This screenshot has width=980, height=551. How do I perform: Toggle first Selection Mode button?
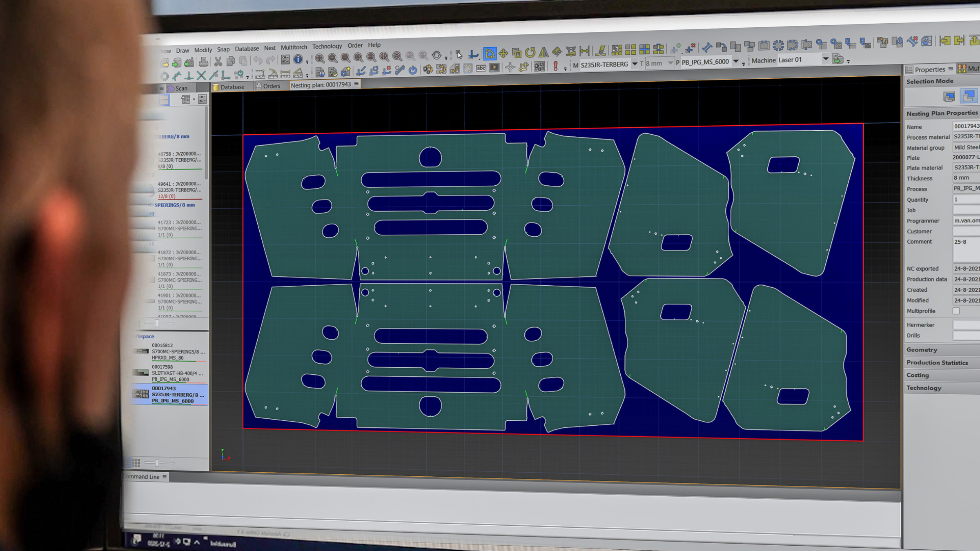949,97
